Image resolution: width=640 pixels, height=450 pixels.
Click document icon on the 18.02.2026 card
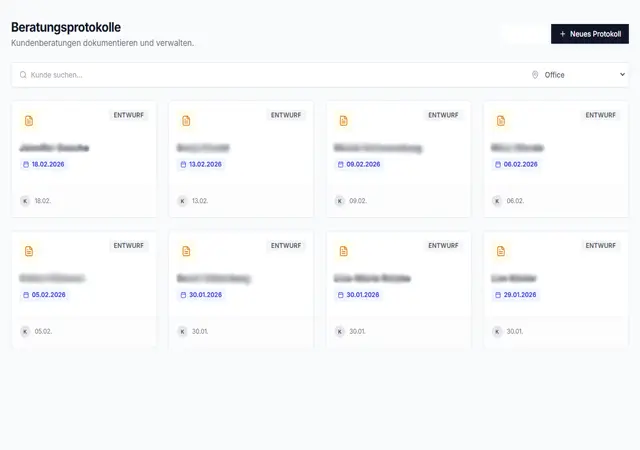pos(29,121)
